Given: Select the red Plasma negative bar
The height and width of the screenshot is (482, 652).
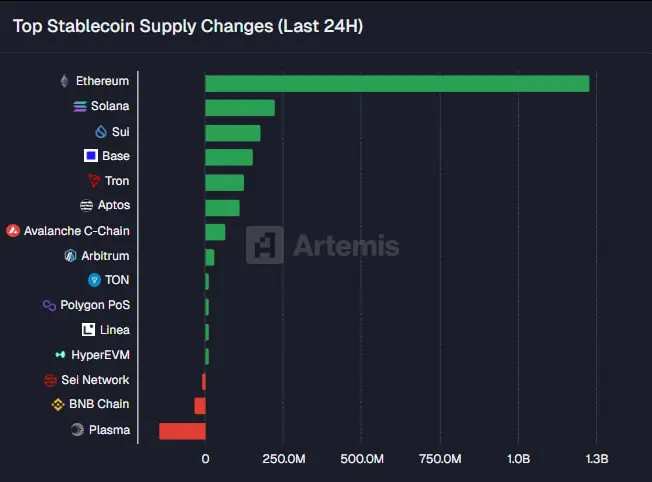Looking at the screenshot, I should 182,431.
